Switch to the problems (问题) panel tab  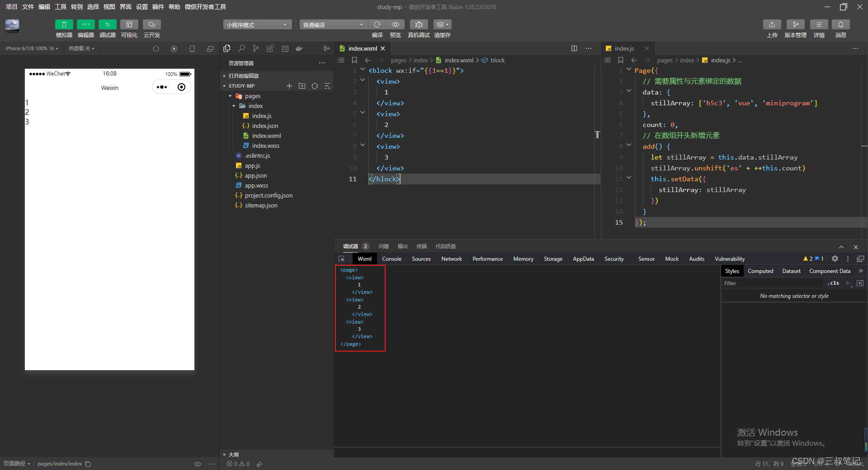(x=384, y=246)
